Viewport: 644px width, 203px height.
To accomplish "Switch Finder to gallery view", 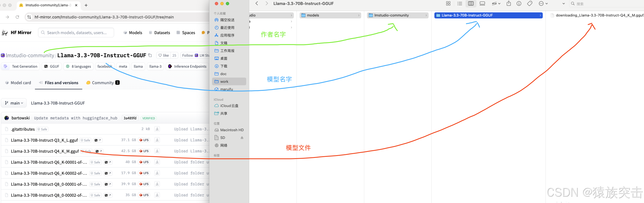I will 482,4.
